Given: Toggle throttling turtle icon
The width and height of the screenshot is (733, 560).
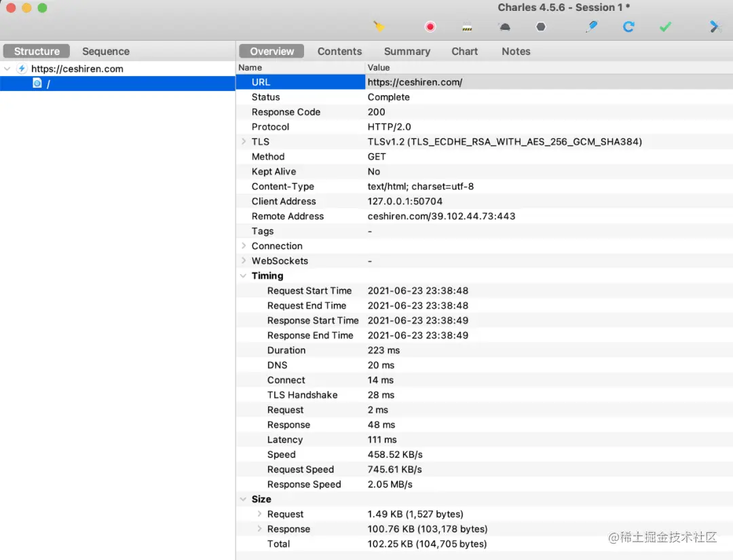Looking at the screenshot, I should coord(505,27).
